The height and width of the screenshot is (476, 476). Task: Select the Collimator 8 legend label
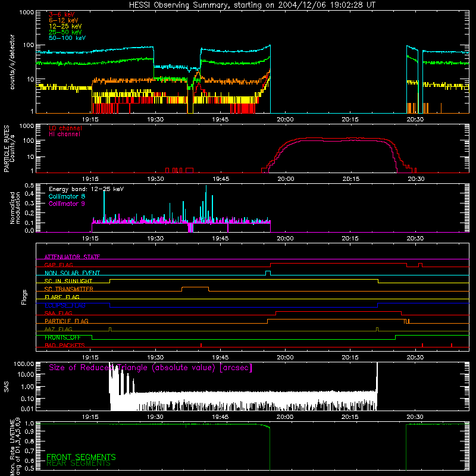67,196
